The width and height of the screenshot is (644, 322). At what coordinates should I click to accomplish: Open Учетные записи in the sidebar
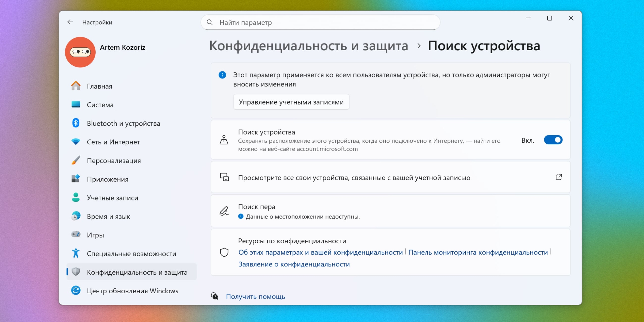76,198
